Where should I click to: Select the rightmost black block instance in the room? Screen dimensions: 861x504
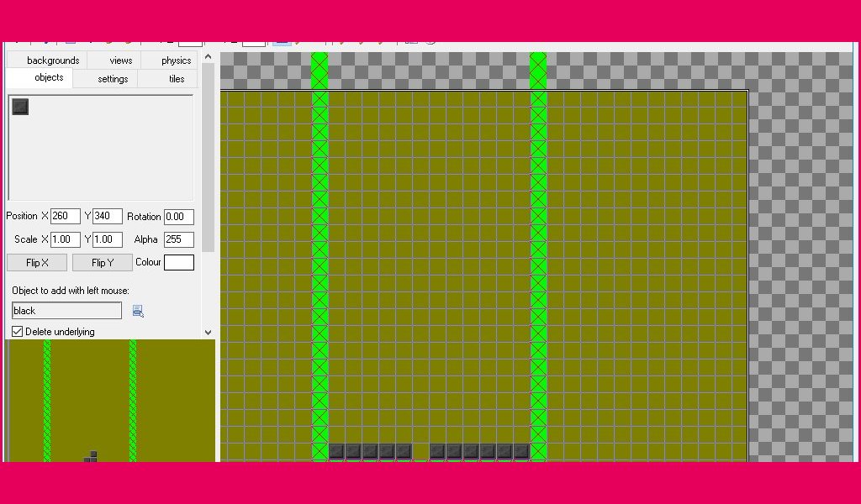coord(521,451)
